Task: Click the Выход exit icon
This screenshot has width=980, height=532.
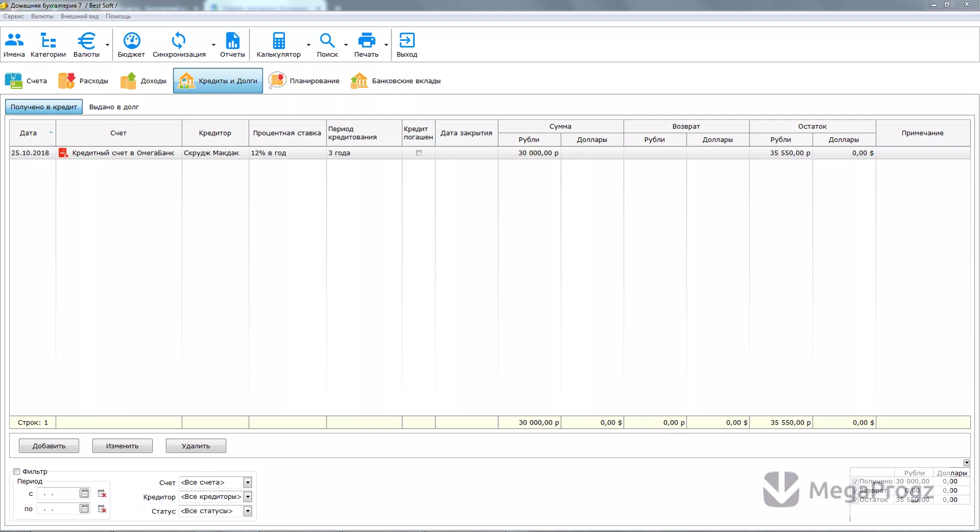Action: pos(407,45)
